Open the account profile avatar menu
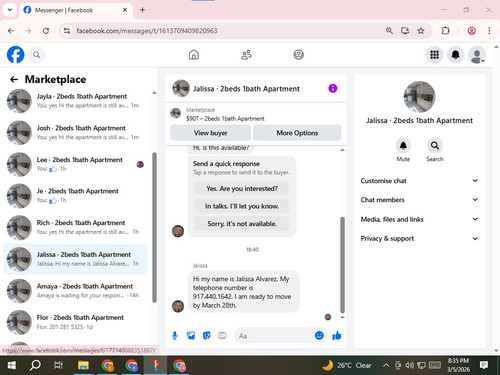Viewport: 500px width, 375px height. point(477,55)
